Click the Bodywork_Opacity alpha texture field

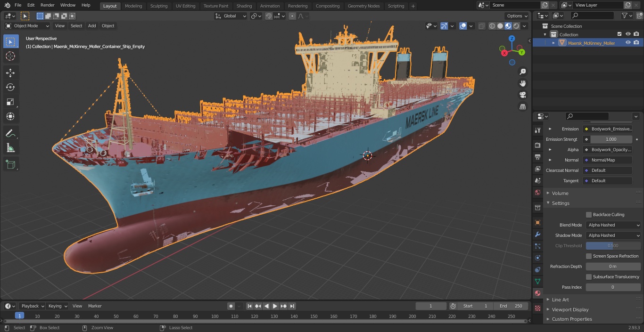point(608,150)
